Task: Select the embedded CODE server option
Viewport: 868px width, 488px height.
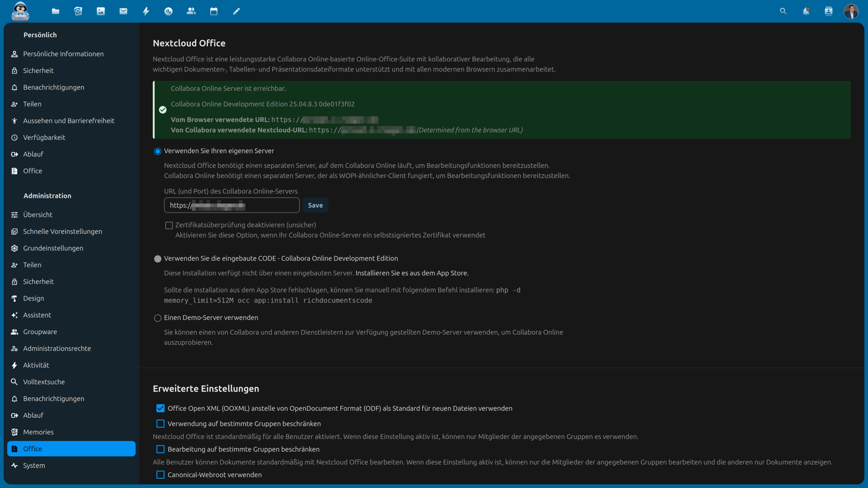Action: 158,259
